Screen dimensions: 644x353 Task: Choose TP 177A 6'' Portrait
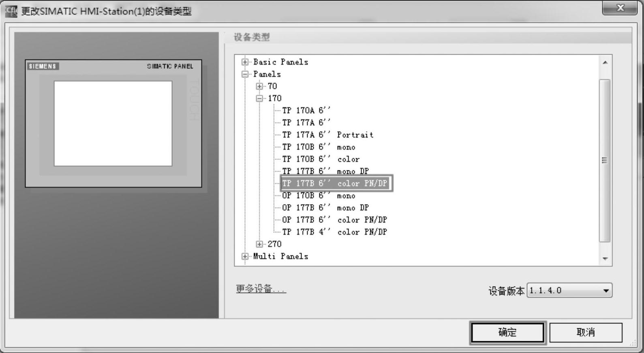coord(328,135)
